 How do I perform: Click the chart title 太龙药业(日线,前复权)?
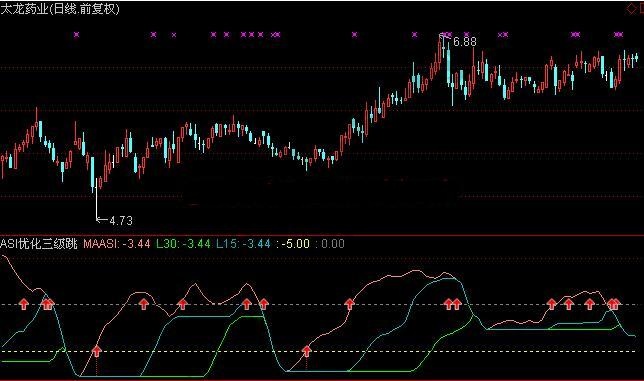(60, 9)
